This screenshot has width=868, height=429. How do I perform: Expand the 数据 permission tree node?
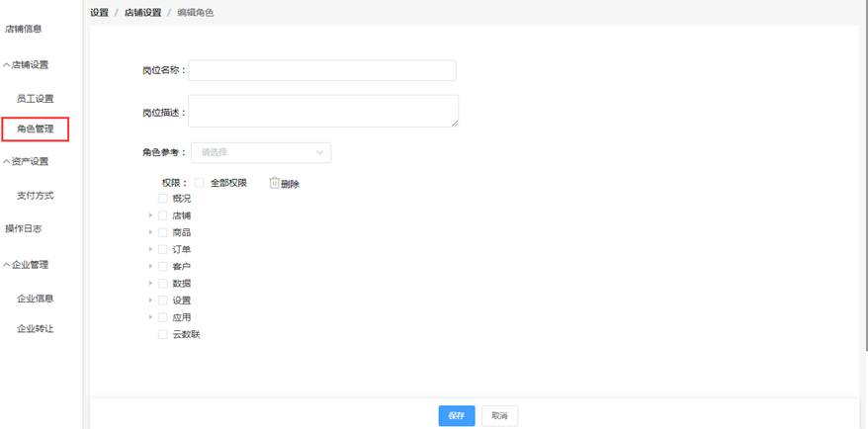pyautogui.click(x=151, y=283)
